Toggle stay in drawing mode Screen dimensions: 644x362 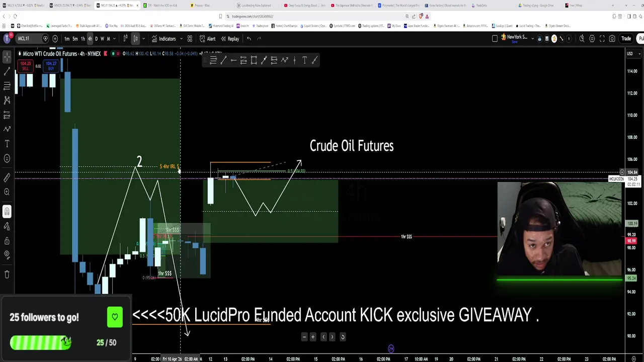pyautogui.click(x=7, y=226)
